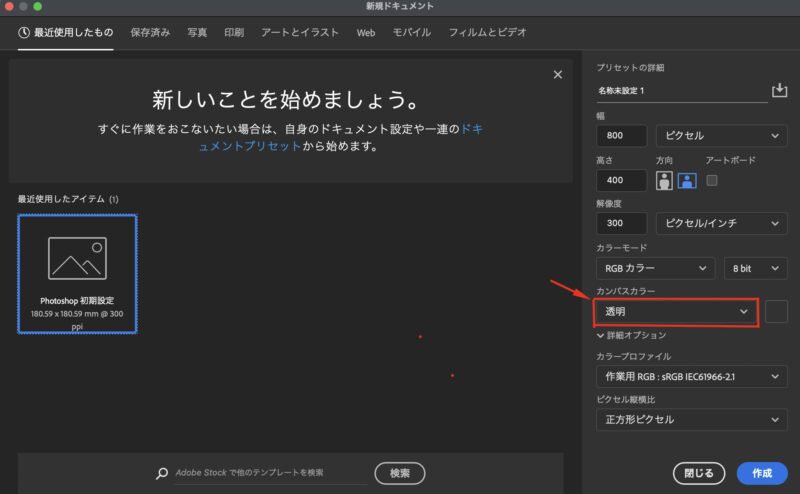Switch to the 写真 tab
This screenshot has width=800, height=494.
click(197, 32)
